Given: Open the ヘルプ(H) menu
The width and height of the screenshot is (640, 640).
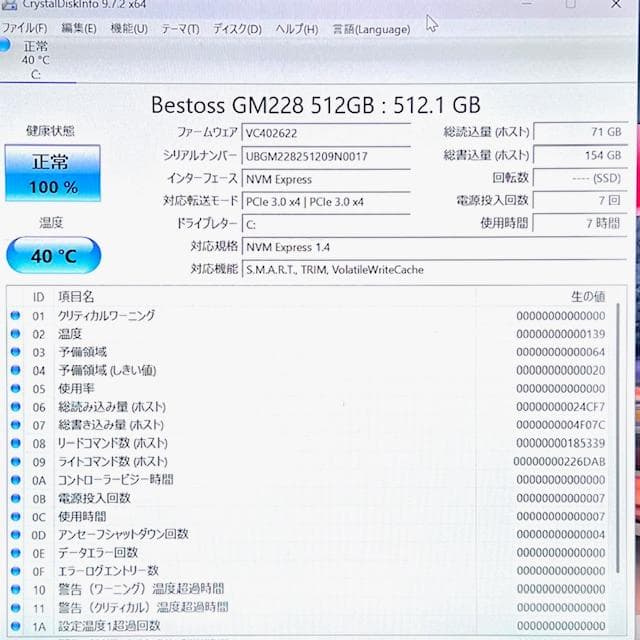Looking at the screenshot, I should [297, 29].
